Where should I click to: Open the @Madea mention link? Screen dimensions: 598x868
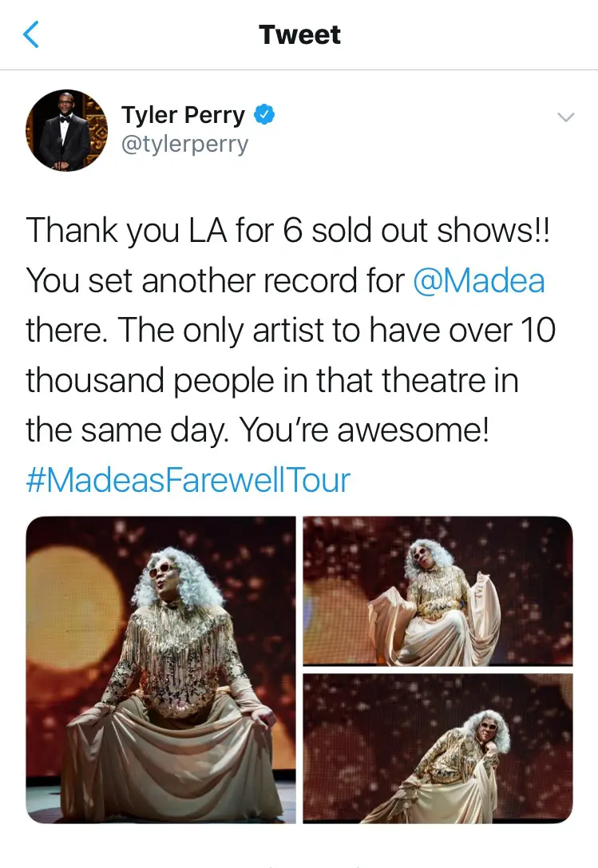click(x=479, y=281)
